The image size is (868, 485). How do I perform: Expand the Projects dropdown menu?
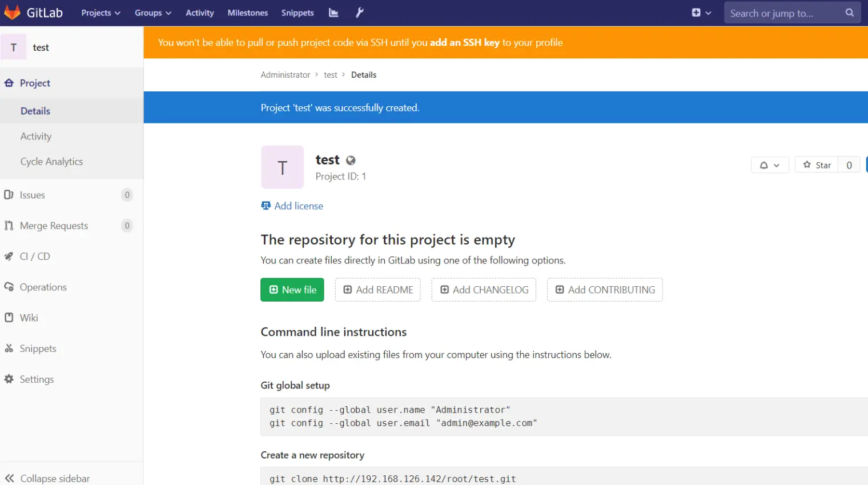(101, 13)
